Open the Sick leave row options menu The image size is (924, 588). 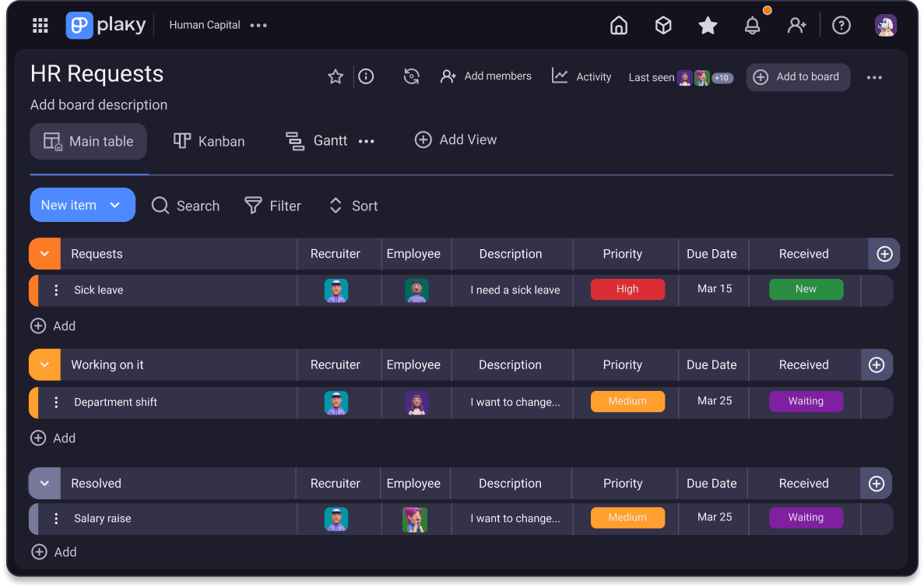point(56,290)
